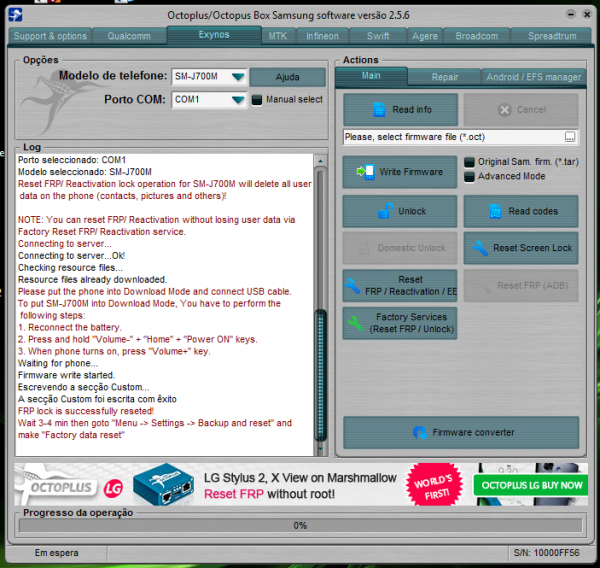Switch to the Broadcom tab

point(477,36)
